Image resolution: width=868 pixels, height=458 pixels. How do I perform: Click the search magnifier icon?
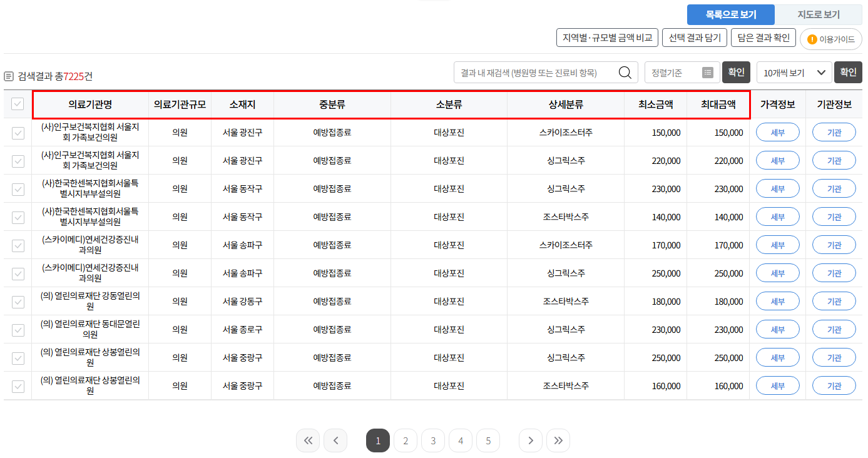click(x=625, y=72)
